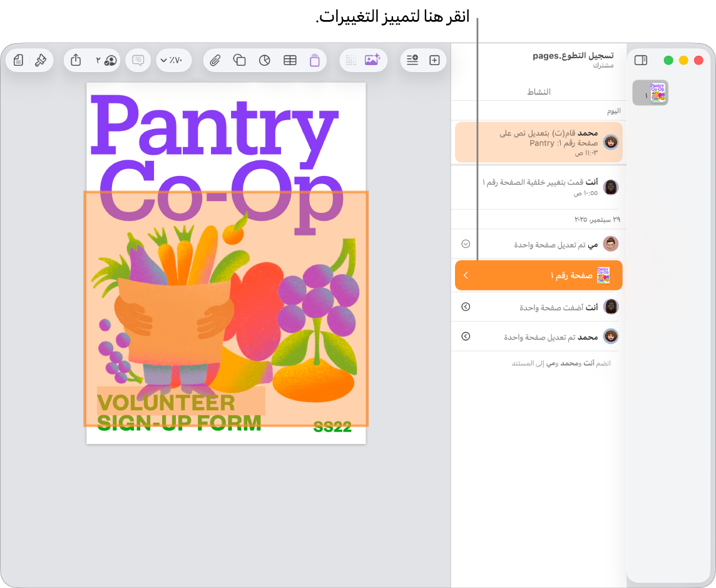Select محمد's text edit activity entry
Image resolution: width=716 pixels, height=588 pixels.
click(x=539, y=142)
